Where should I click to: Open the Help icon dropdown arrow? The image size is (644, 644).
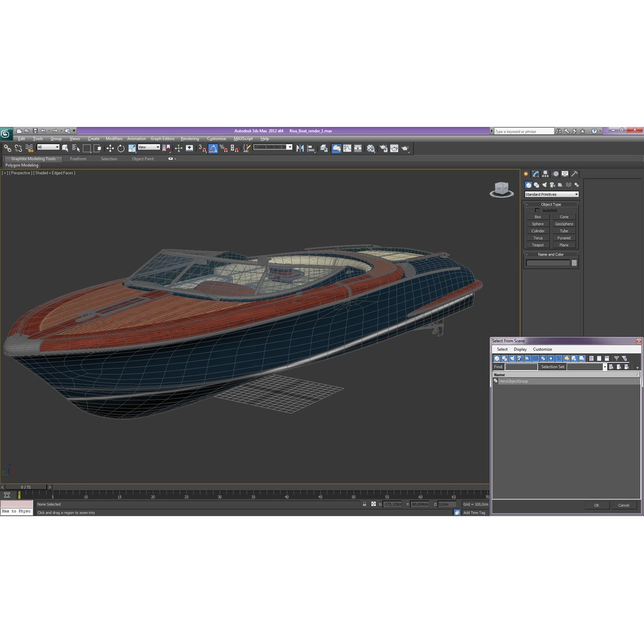tap(600, 131)
